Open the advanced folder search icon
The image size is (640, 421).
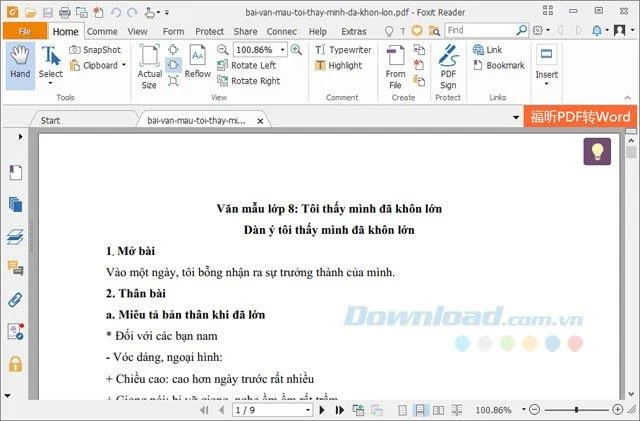pos(434,31)
